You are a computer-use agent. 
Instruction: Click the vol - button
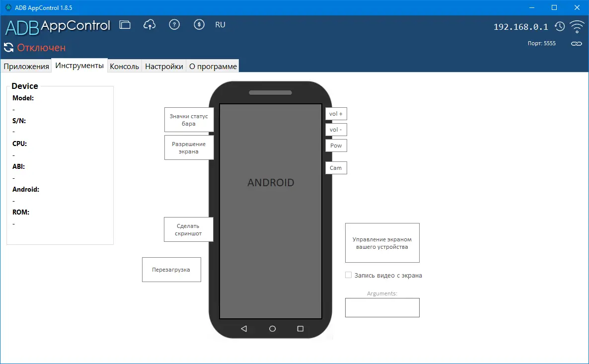point(336,130)
